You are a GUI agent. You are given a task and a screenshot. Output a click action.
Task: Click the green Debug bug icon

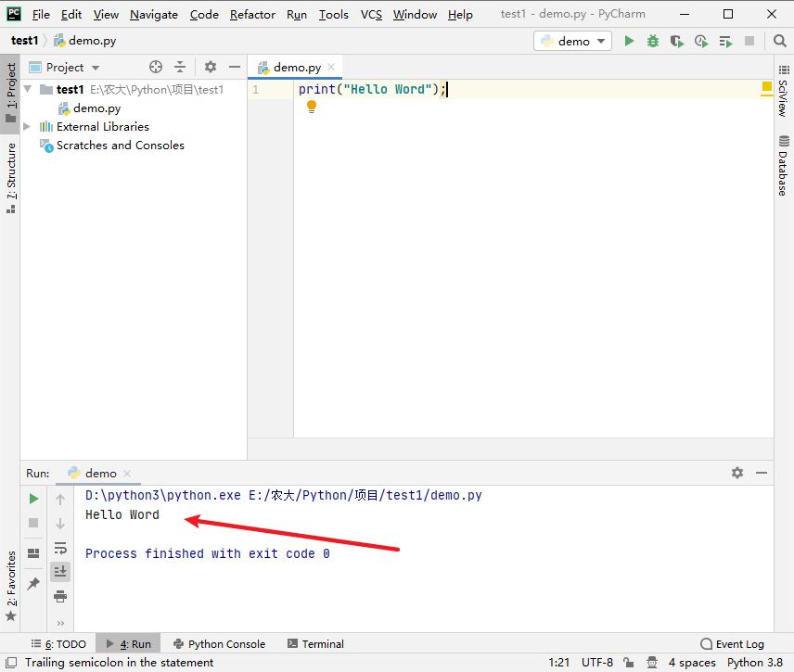click(653, 41)
